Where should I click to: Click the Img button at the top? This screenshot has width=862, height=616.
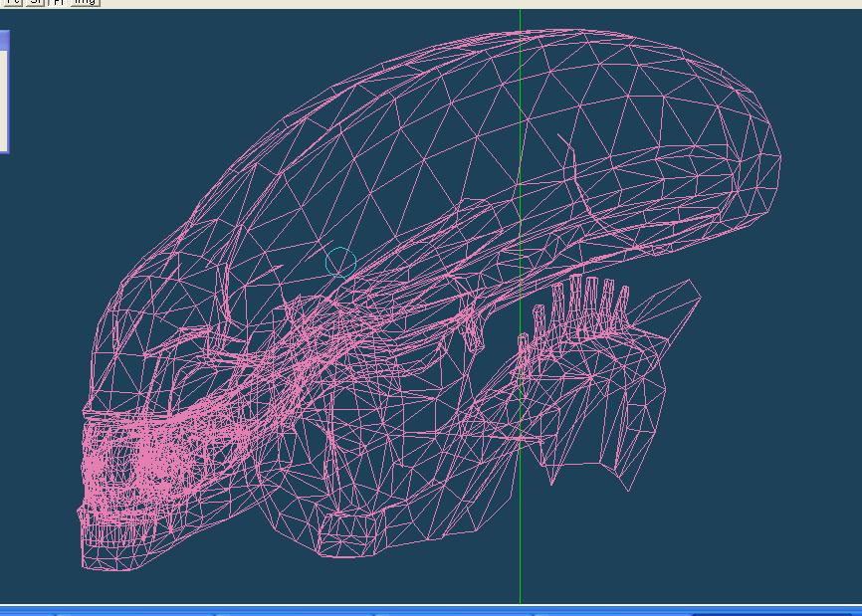click(86, 2)
